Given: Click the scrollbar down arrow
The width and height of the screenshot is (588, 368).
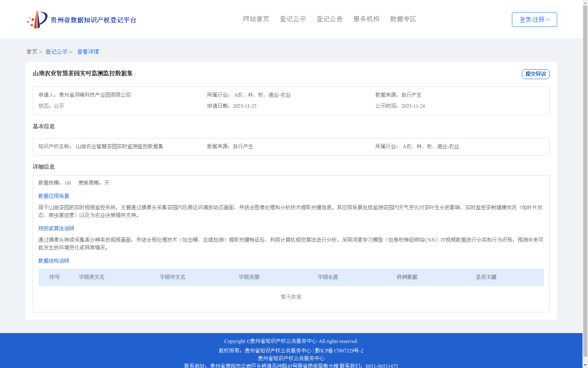Looking at the screenshot, I should (x=585, y=365).
